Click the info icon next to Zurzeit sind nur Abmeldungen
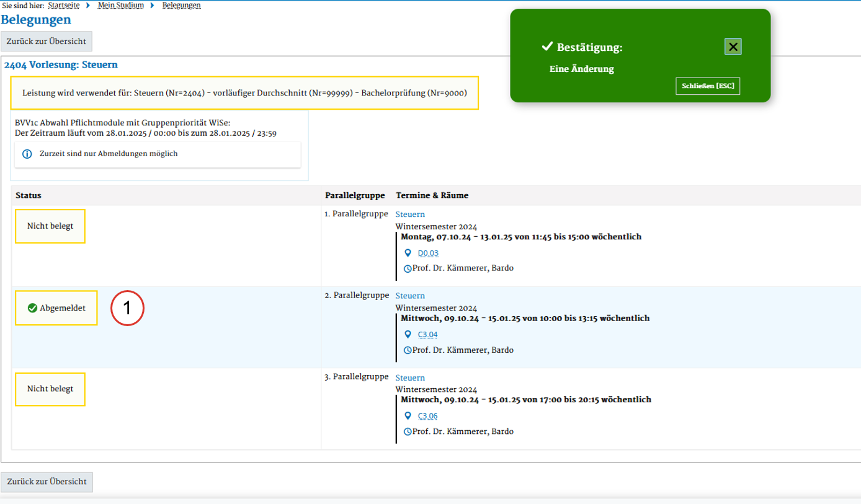861x504 pixels. click(x=27, y=154)
